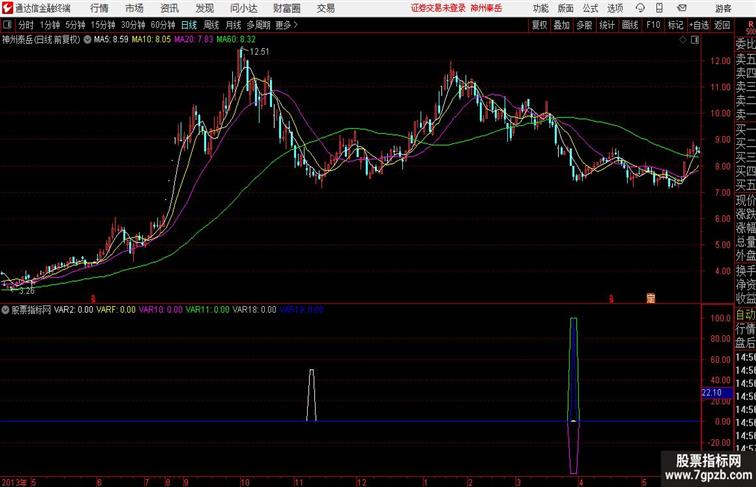Click the 多股 multi-stock button
Viewport: 756px width, 487px height.
point(584,25)
